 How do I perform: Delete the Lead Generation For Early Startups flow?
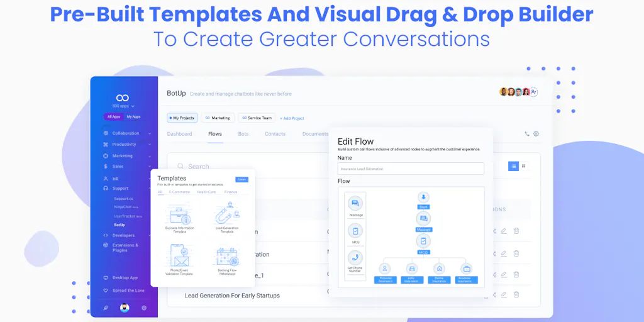[x=516, y=294]
